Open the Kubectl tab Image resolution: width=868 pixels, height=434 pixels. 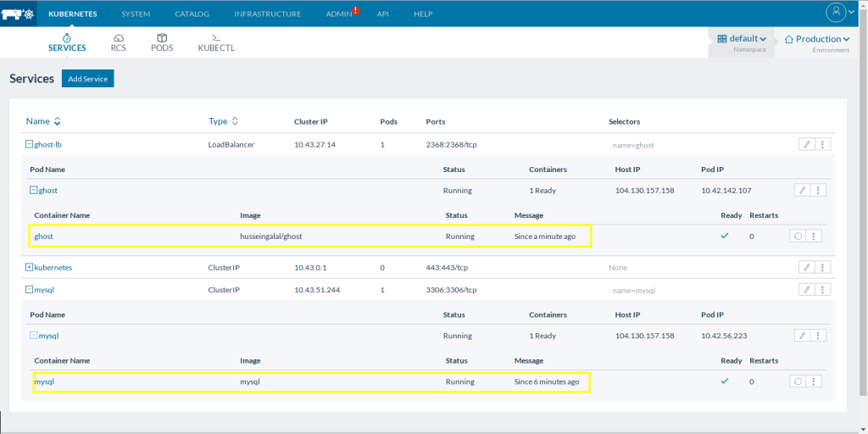215,42
